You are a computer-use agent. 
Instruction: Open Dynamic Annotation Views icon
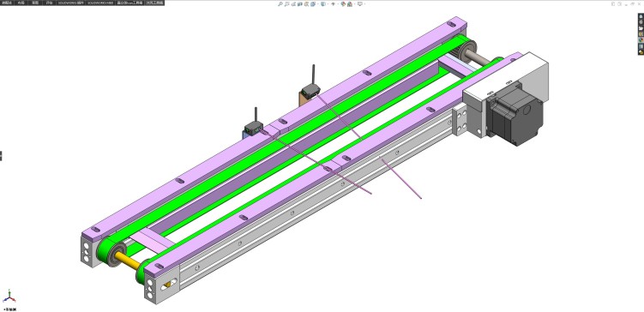point(306,4)
